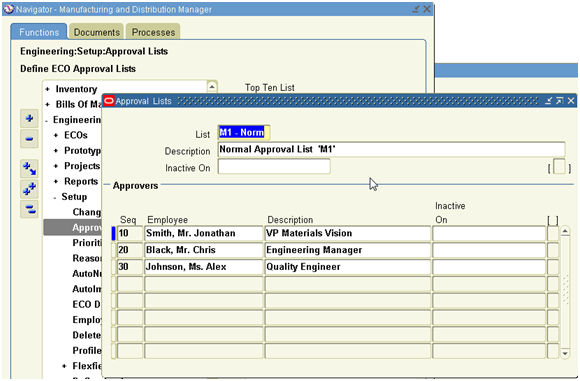
Task: Toggle the flexfield box in Smith row
Action: 553,233
